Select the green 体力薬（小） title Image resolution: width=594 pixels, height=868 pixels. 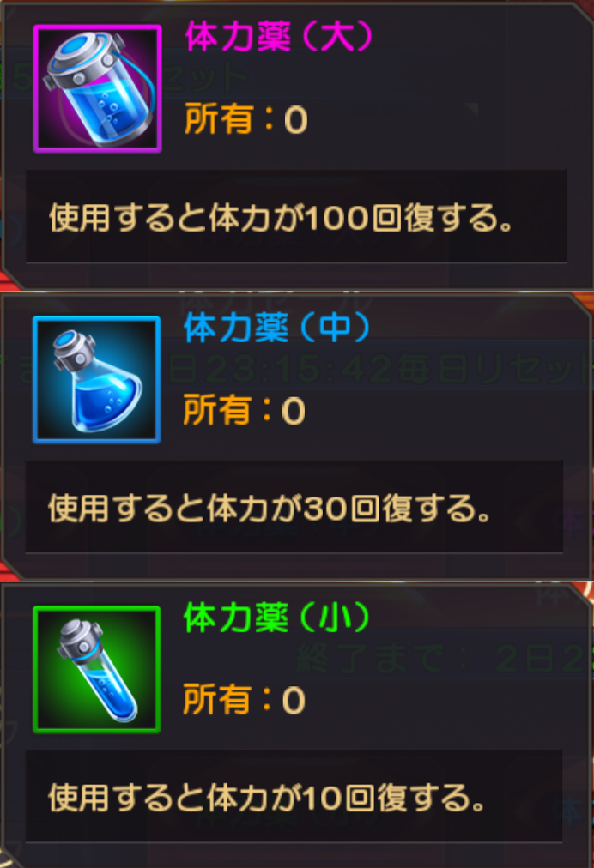coord(276,618)
